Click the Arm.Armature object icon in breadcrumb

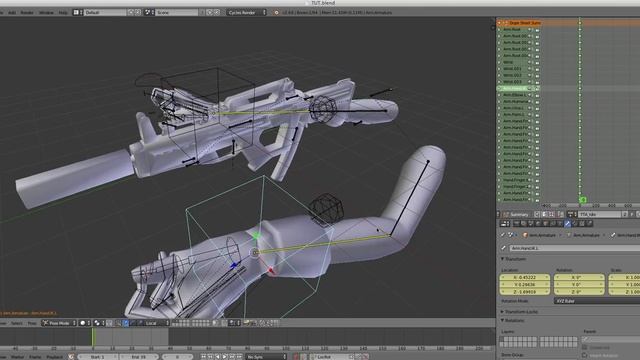(x=525, y=235)
